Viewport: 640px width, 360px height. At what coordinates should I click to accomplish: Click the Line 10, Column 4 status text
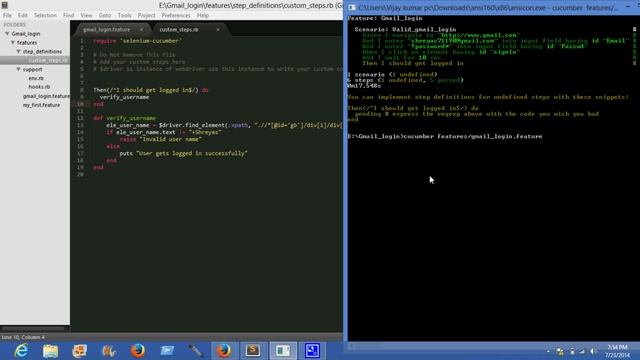pyautogui.click(x=23, y=337)
